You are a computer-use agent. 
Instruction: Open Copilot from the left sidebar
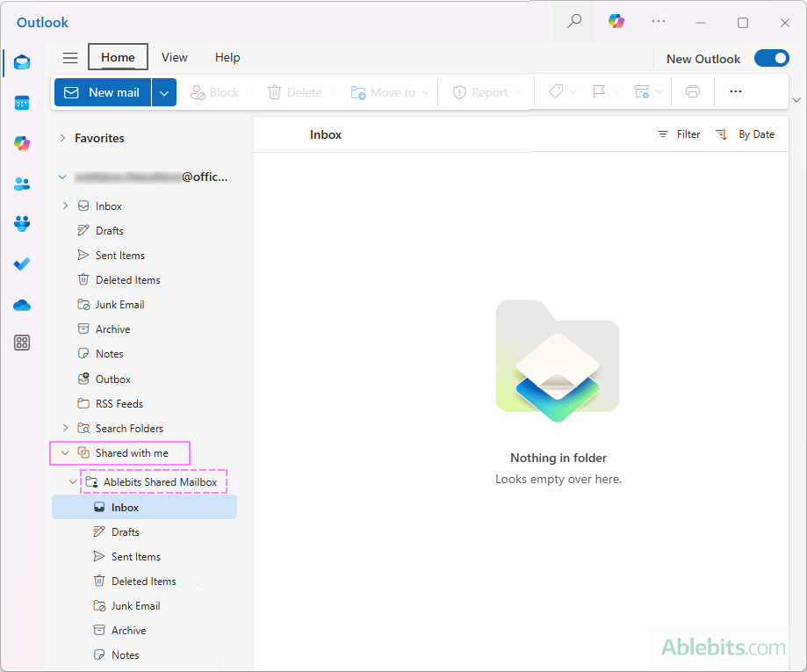pyautogui.click(x=22, y=143)
